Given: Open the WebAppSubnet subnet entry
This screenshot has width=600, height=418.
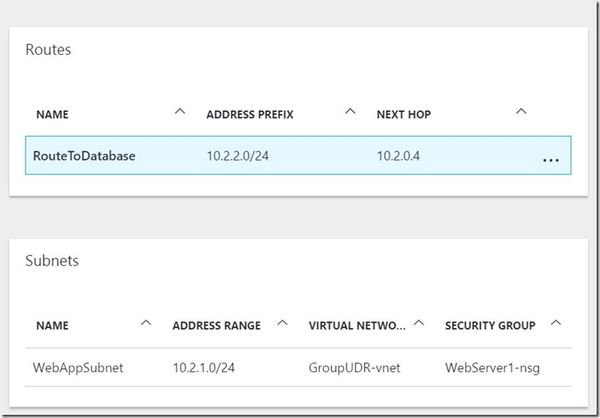Looking at the screenshot, I should click(x=79, y=368).
